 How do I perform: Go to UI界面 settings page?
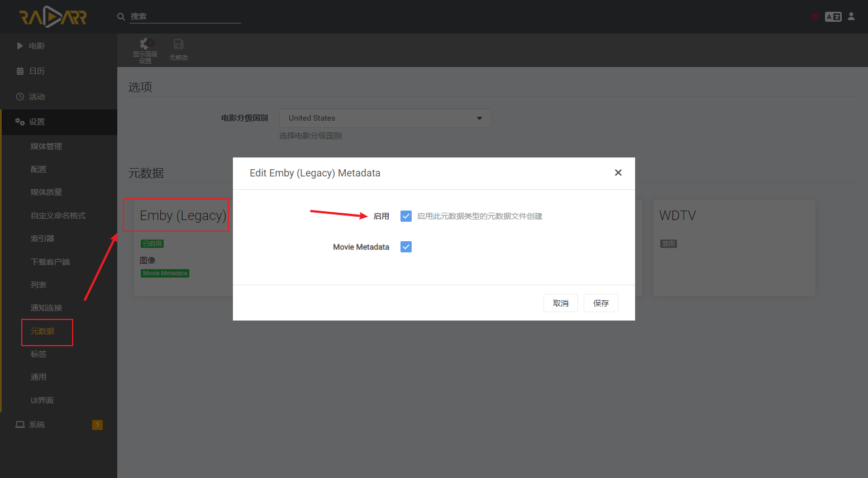coord(42,400)
